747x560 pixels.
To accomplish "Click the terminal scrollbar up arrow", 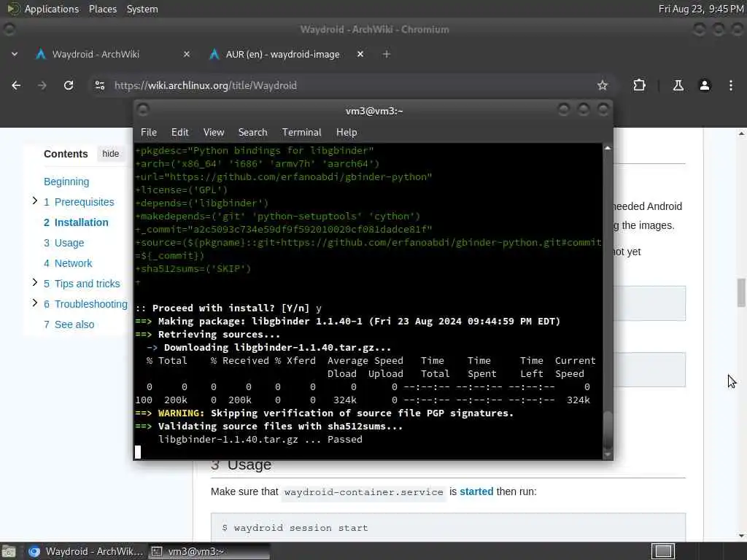I will [608, 149].
